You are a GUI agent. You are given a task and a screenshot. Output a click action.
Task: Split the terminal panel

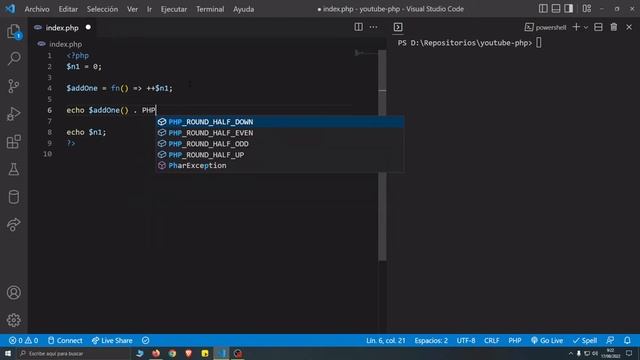(598, 27)
